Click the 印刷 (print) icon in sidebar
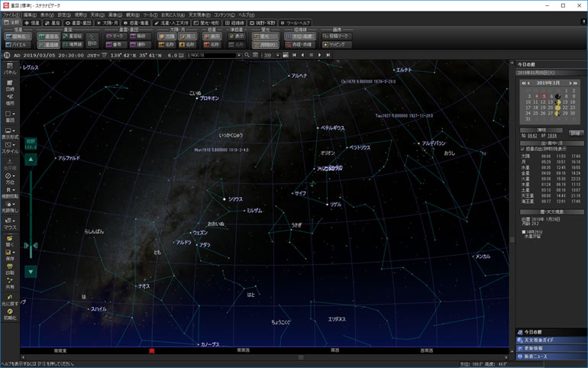Screen dimensions: 588x368 point(10,269)
